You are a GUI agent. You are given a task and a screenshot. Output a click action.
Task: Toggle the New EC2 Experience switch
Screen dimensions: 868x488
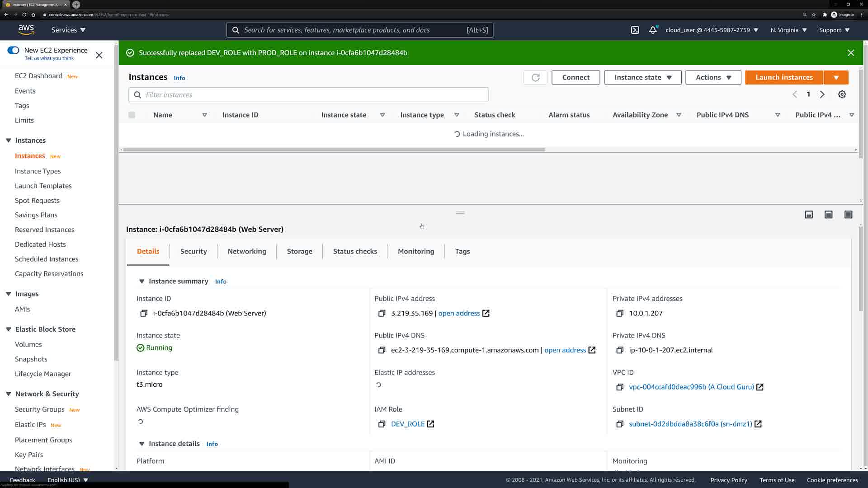coord(14,50)
